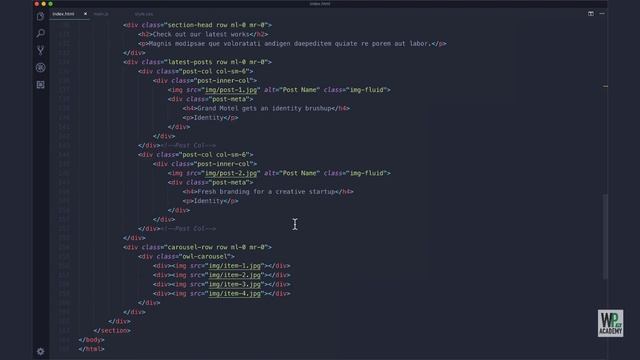The height and width of the screenshot is (360, 640).
Task: Follow the img/item-1.jpg link
Action: 235,266
